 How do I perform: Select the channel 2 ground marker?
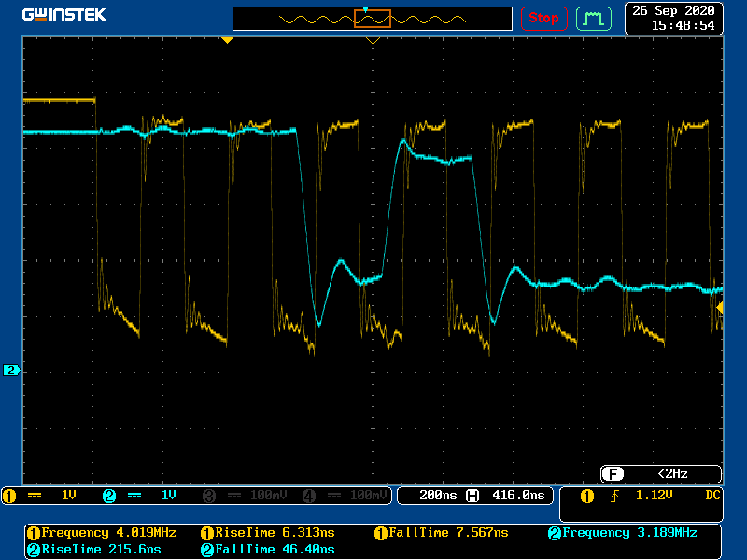point(11,371)
